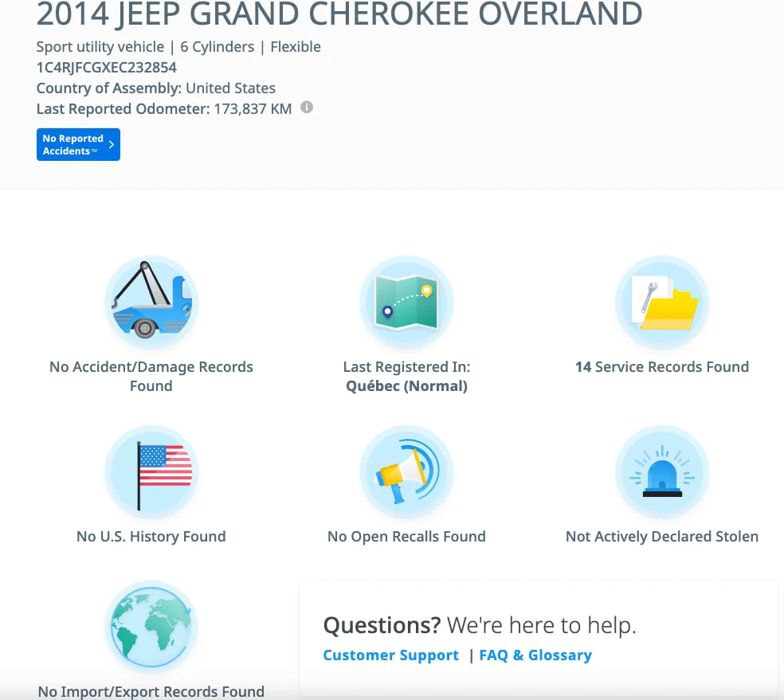Click the U.S. flag history icon

pyautogui.click(x=151, y=472)
